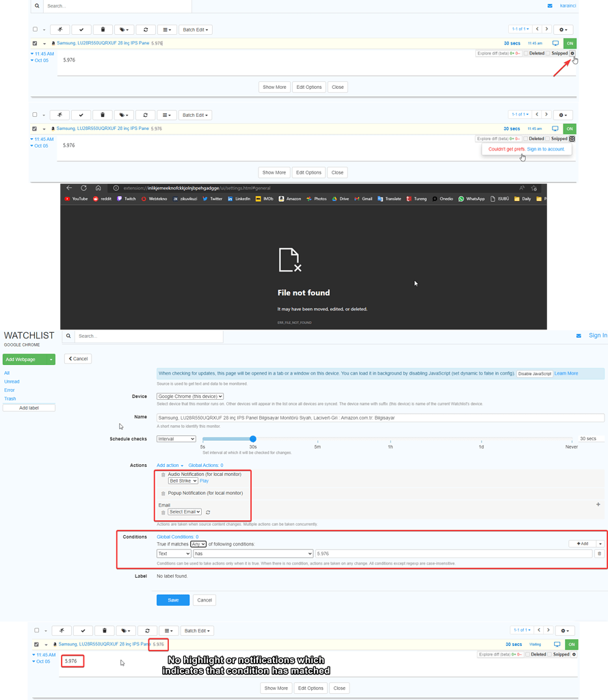608x700 pixels.
Task: Uncheck the Samsung row checkbox in the list showing Waiting
Action: click(37, 644)
